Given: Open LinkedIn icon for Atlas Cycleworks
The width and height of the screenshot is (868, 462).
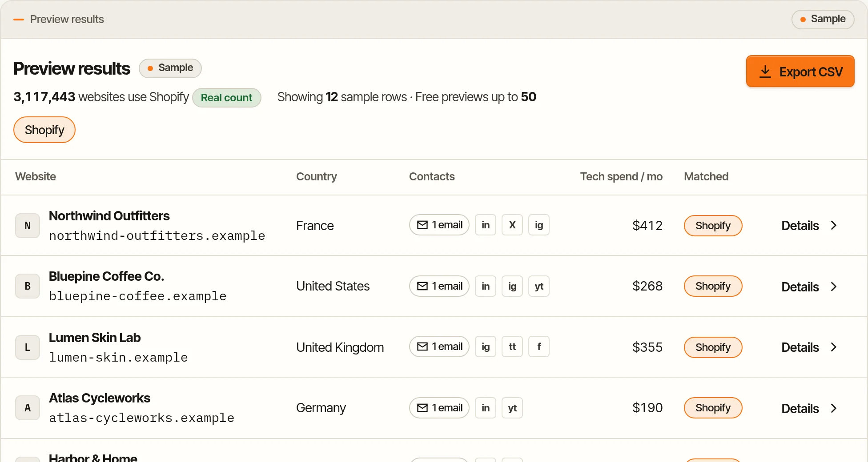Looking at the screenshot, I should point(486,408).
